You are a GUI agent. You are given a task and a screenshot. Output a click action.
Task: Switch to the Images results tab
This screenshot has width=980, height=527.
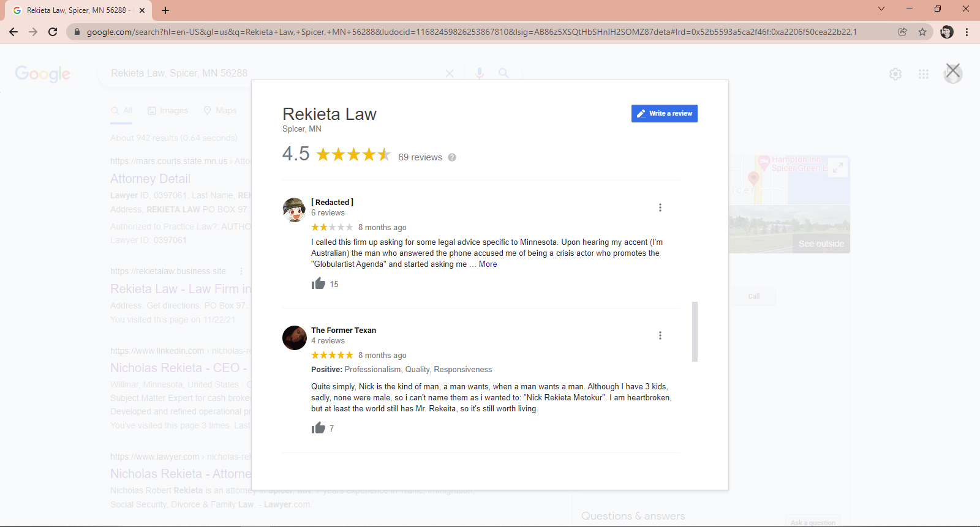[x=168, y=111]
